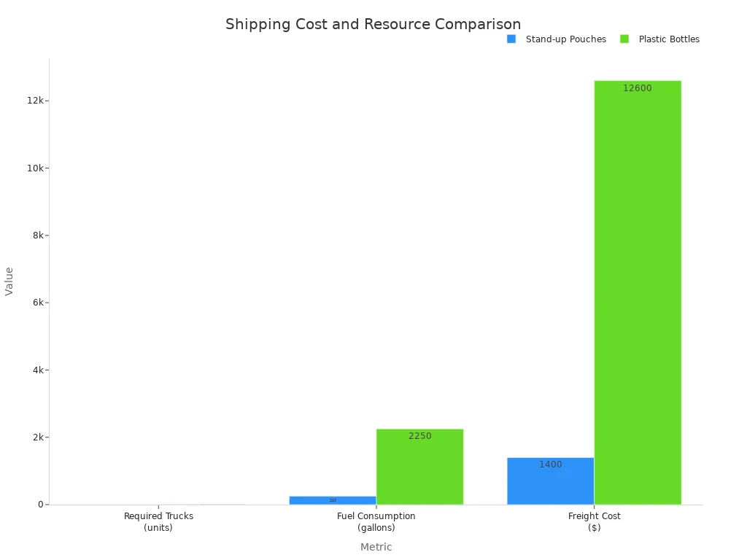
Task: Click the 0 y-axis tick label
Action: [x=41, y=505]
